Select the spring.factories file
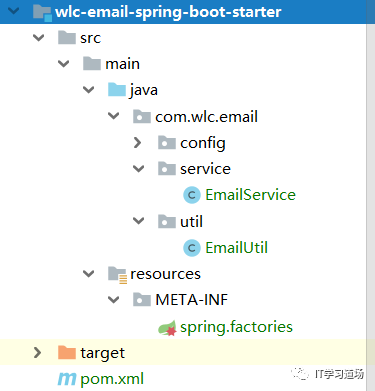 click(236, 327)
